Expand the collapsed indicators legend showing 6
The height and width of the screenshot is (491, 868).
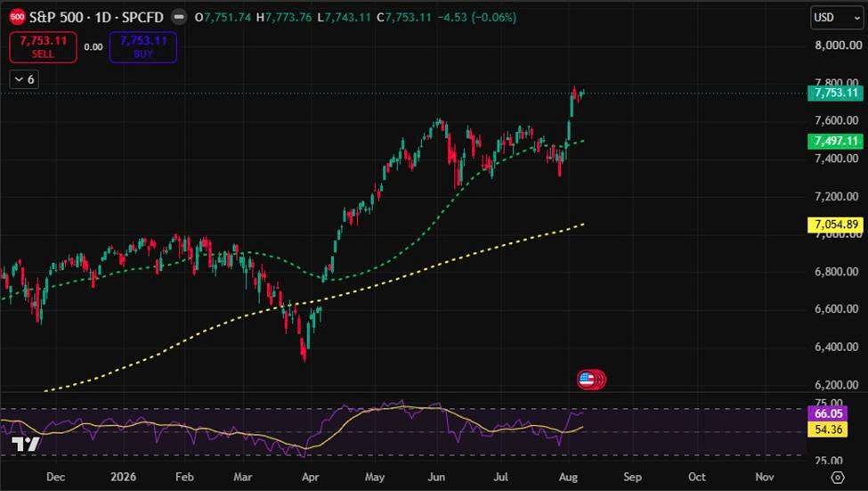pos(24,80)
